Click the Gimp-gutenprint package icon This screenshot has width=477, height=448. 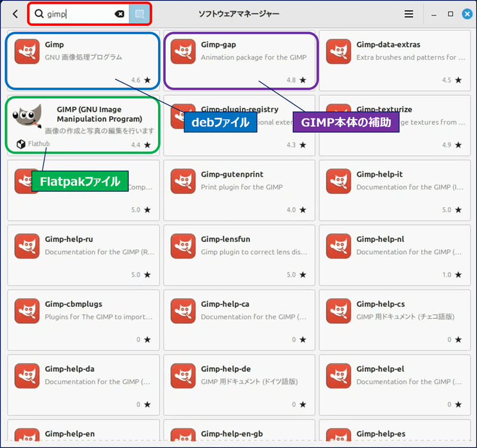(x=183, y=181)
